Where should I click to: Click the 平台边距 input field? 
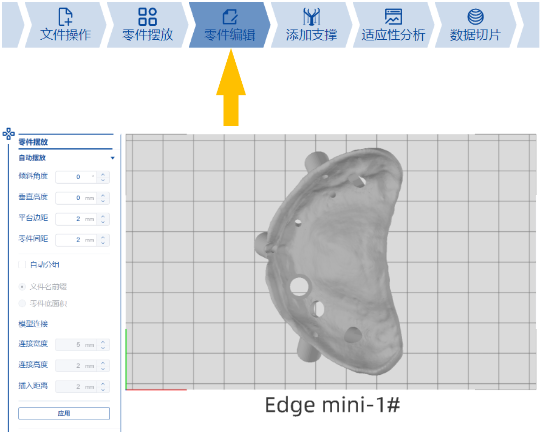pyautogui.click(x=83, y=219)
